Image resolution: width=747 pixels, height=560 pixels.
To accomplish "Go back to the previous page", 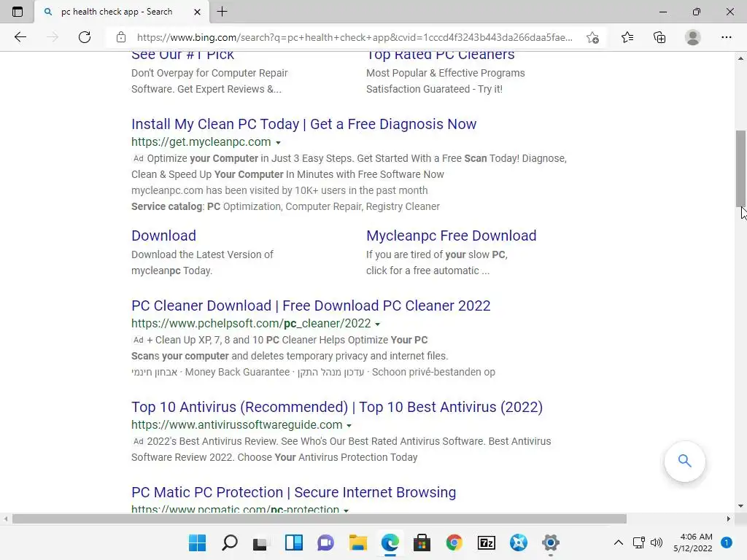I will tap(20, 37).
